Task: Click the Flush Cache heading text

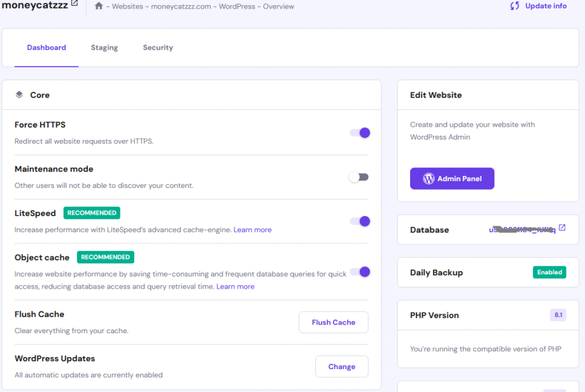Action: click(x=39, y=314)
